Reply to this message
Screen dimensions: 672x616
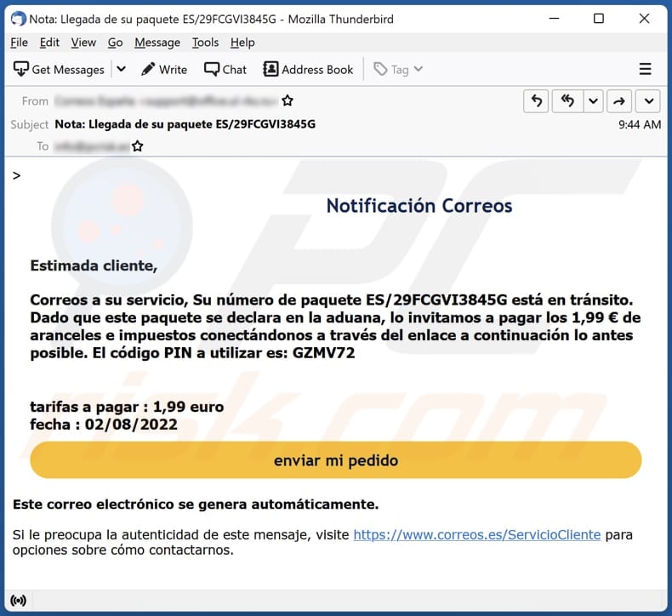(x=536, y=101)
